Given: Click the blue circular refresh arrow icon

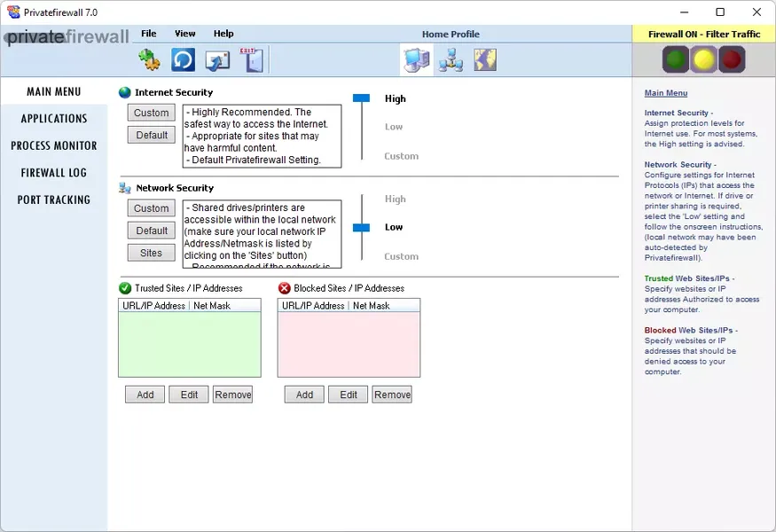Looking at the screenshot, I should tap(183, 60).
